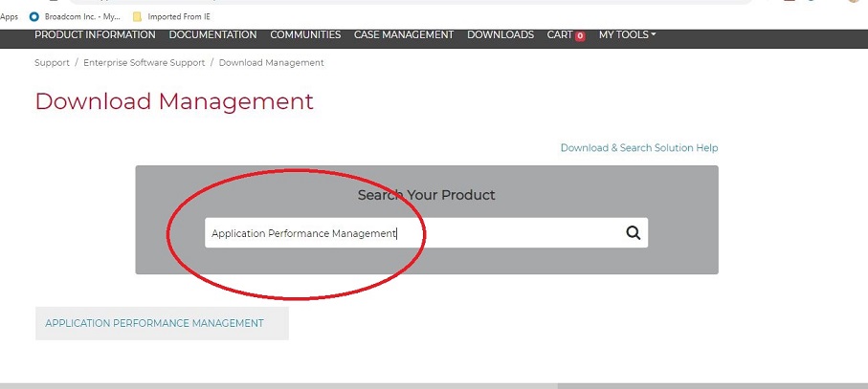This screenshot has width=868, height=389.
Task: Open the Communities menu item
Action: [305, 34]
